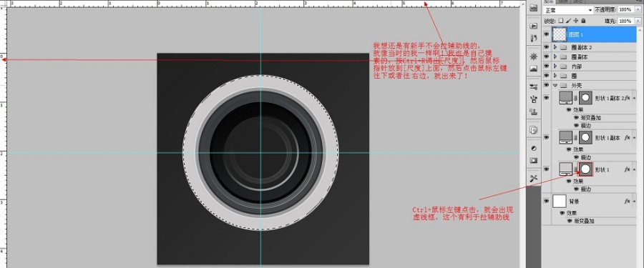Click the lock image pixels brush icon
This screenshot has height=268, width=644.
tap(568, 21)
